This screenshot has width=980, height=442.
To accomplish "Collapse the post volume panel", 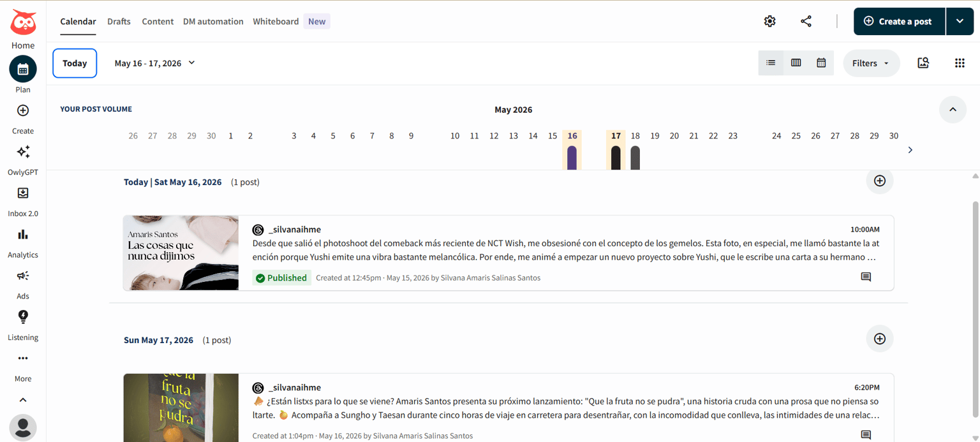I will pos(953,110).
